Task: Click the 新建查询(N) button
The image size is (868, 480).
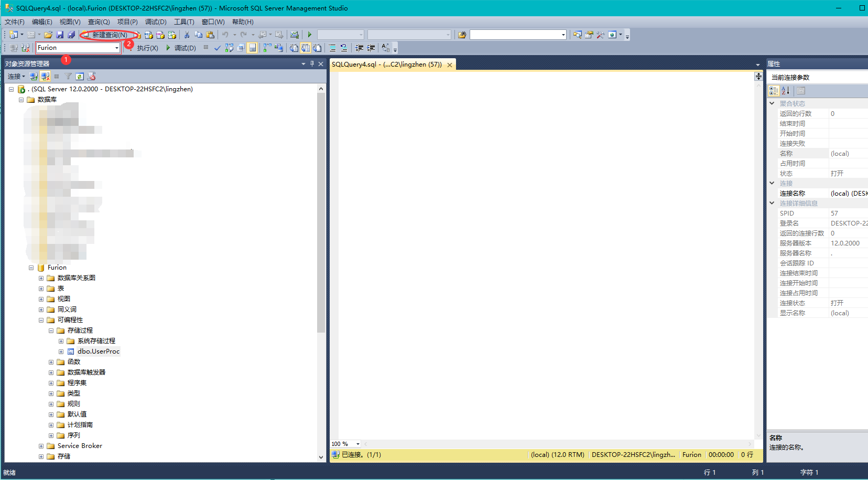Action: tap(107, 35)
